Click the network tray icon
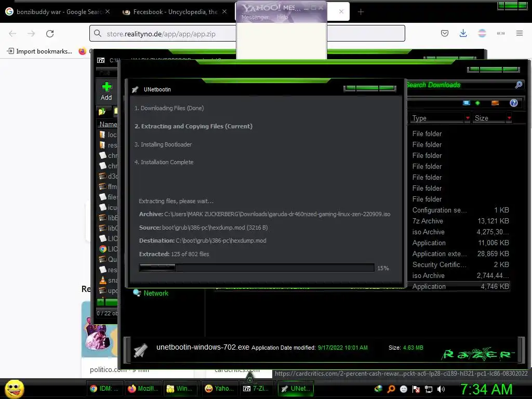The height and width of the screenshot is (399, 532). tap(429, 389)
